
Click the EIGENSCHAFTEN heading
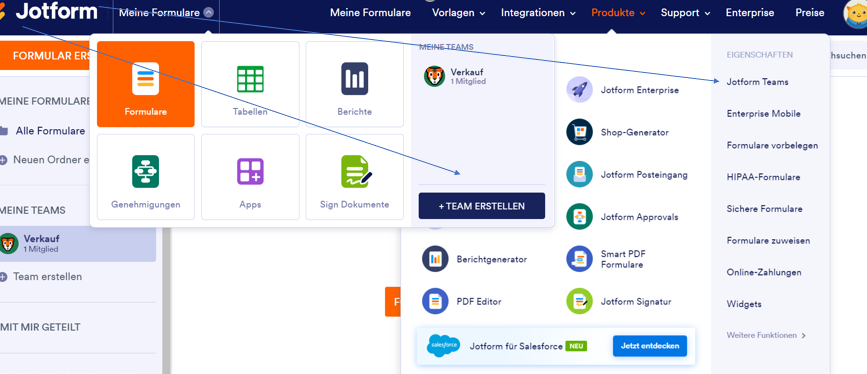760,55
